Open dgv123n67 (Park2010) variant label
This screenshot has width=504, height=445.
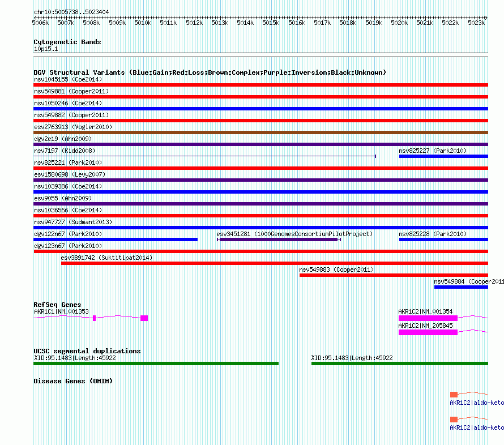click(68, 246)
